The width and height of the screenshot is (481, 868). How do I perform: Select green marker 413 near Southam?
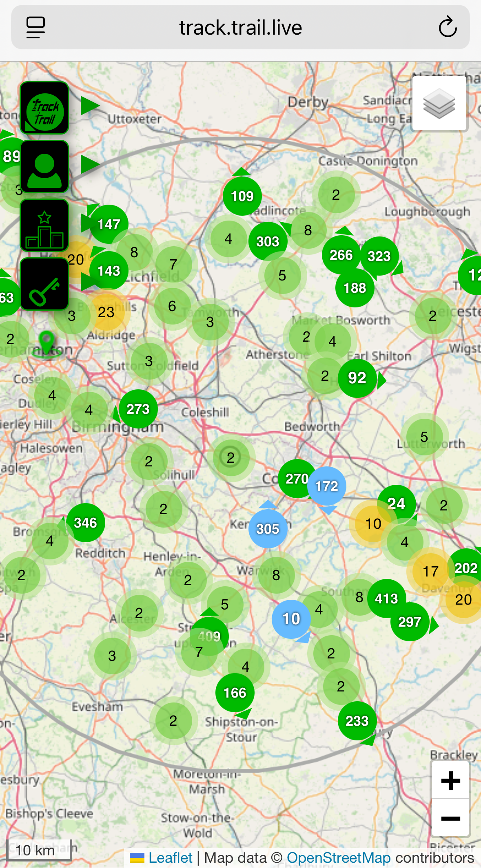(386, 599)
